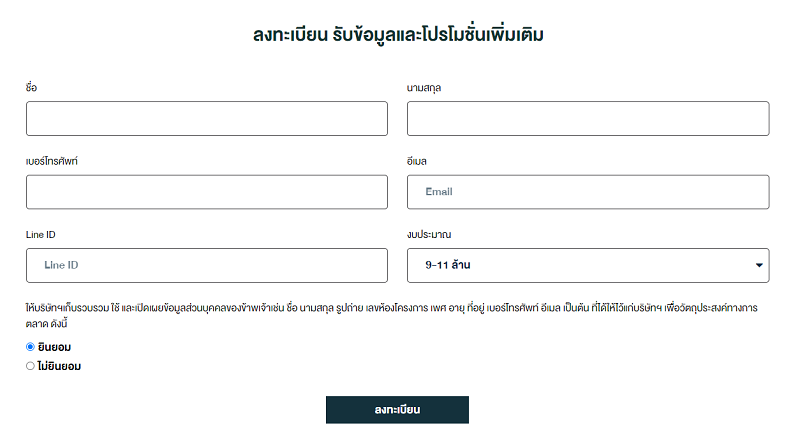Click the ชื่อ field label
The width and height of the screenshot is (800, 444).
(x=31, y=87)
